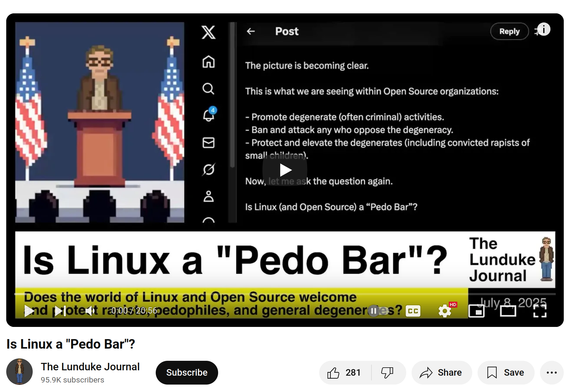Seek along the video progress bar
570x392 pixels.
(x=285, y=294)
